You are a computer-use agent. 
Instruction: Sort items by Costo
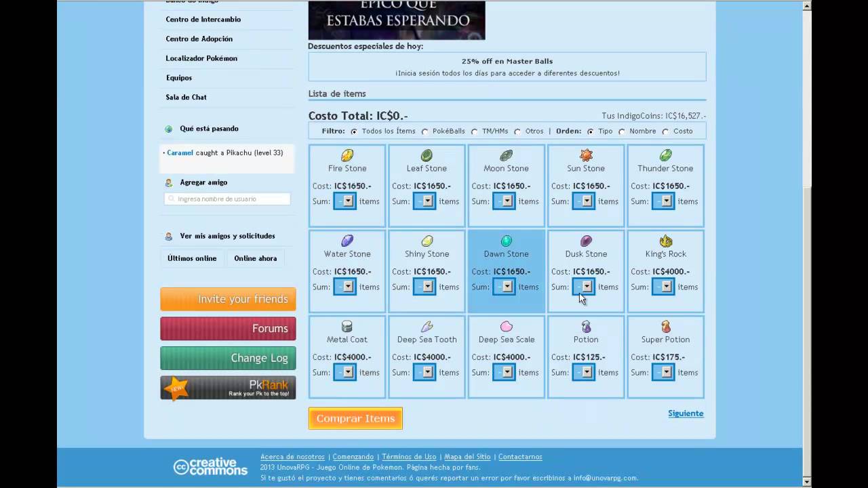click(x=665, y=131)
